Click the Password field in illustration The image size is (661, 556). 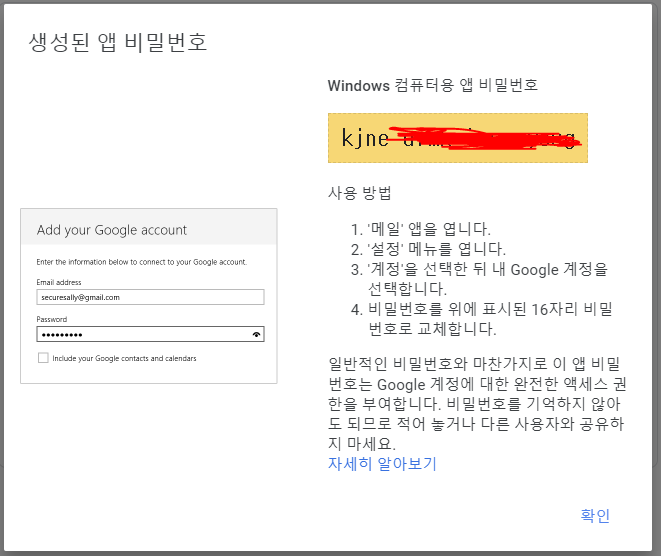click(x=150, y=334)
